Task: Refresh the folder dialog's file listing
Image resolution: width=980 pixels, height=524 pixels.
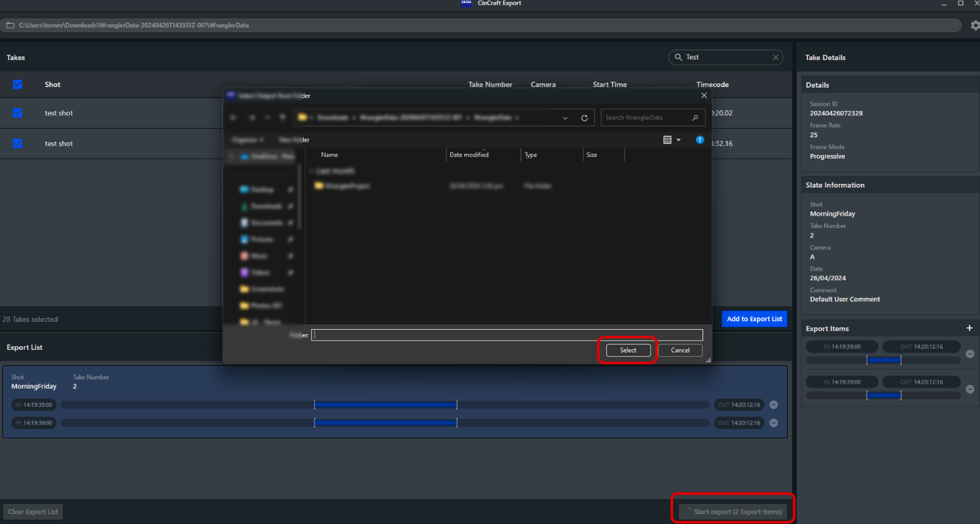Action: point(584,118)
